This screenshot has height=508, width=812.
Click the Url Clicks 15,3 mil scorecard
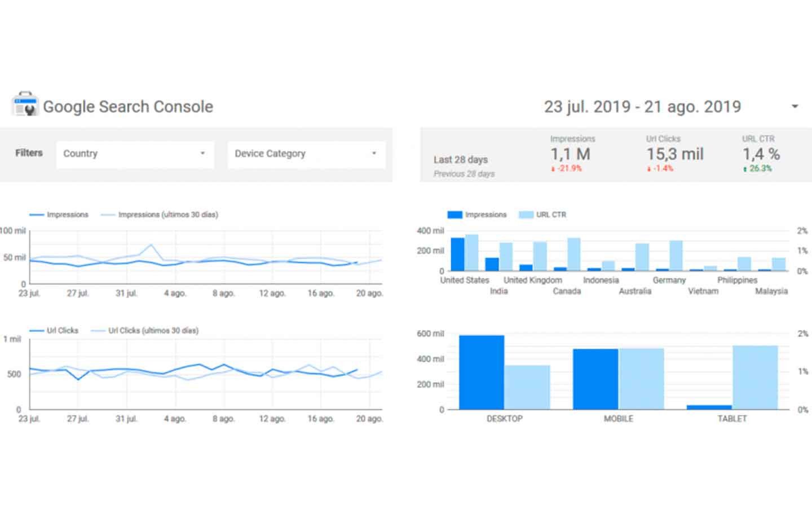(674, 154)
